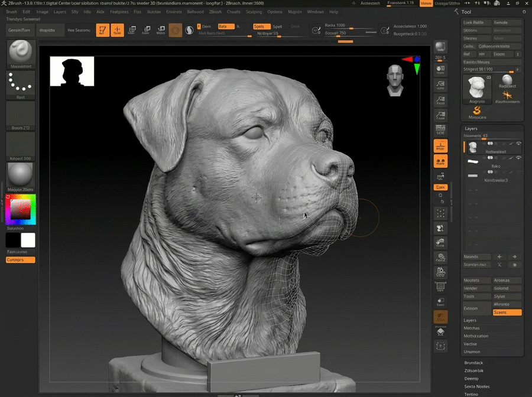Click the Extoom button
The width and height of the screenshot is (532, 397).
pyautogui.click(x=476, y=308)
